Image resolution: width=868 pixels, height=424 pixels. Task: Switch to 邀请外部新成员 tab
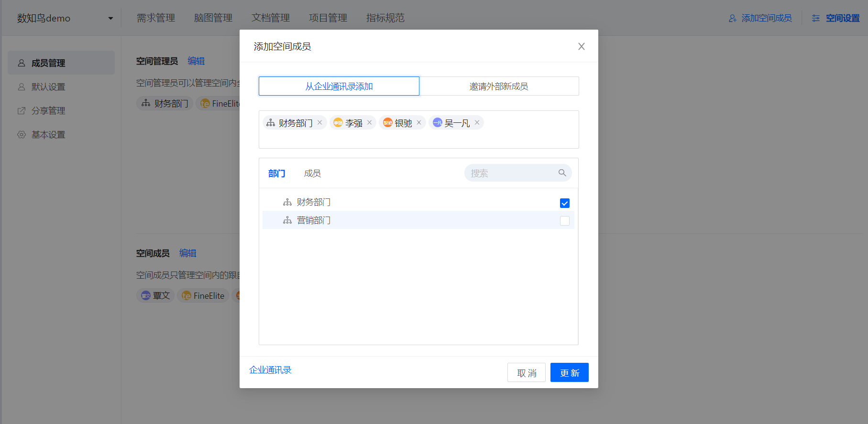click(x=499, y=86)
